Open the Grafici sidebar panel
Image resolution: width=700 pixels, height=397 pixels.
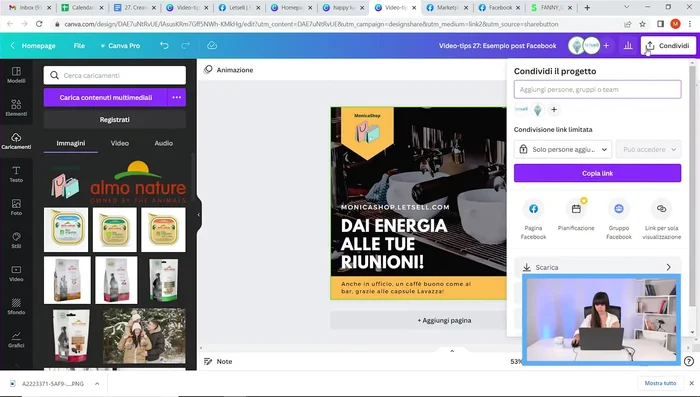pos(16,339)
